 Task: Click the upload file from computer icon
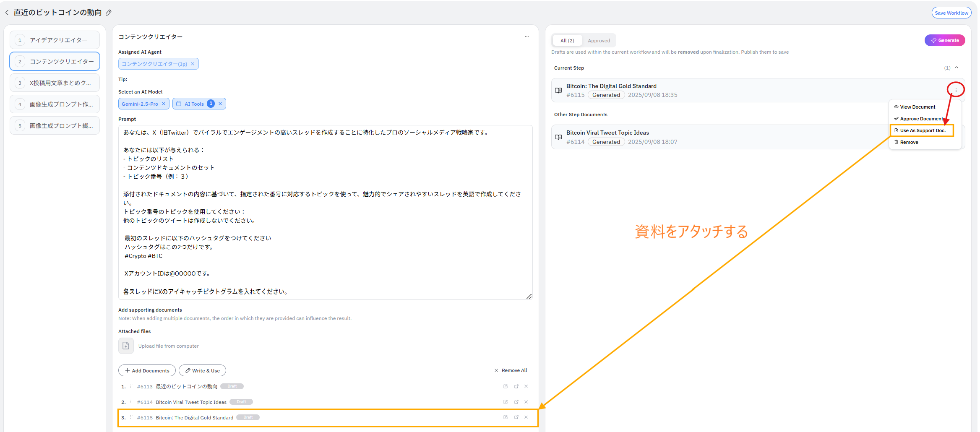[x=126, y=346]
